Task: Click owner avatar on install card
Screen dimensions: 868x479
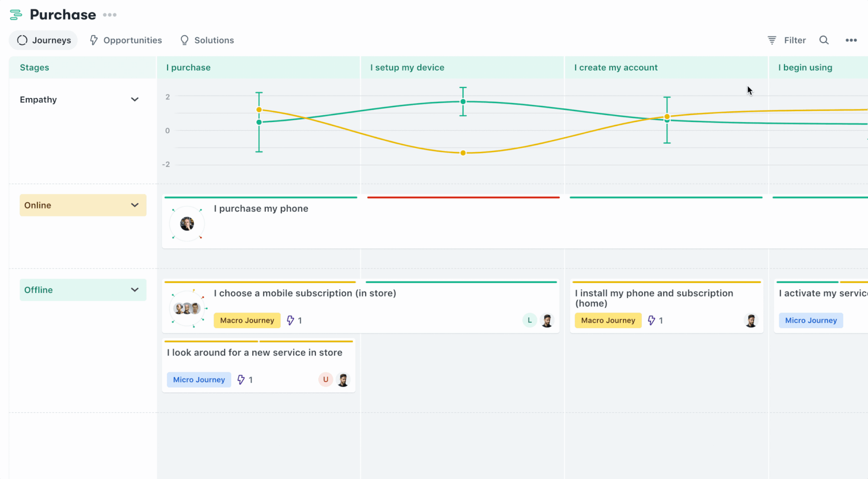Action: [751, 320]
